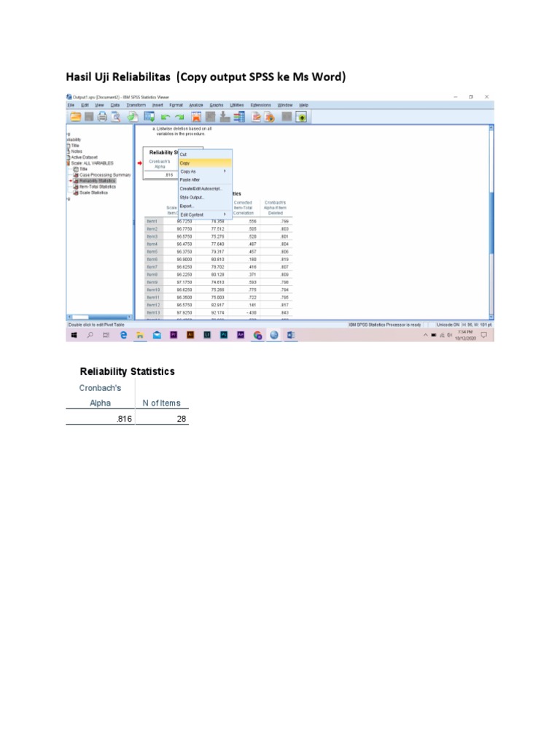Viewport: 560px width, 747px height.
Task: Click the outline pane horizontal scrollbar
Action: pos(99,317)
